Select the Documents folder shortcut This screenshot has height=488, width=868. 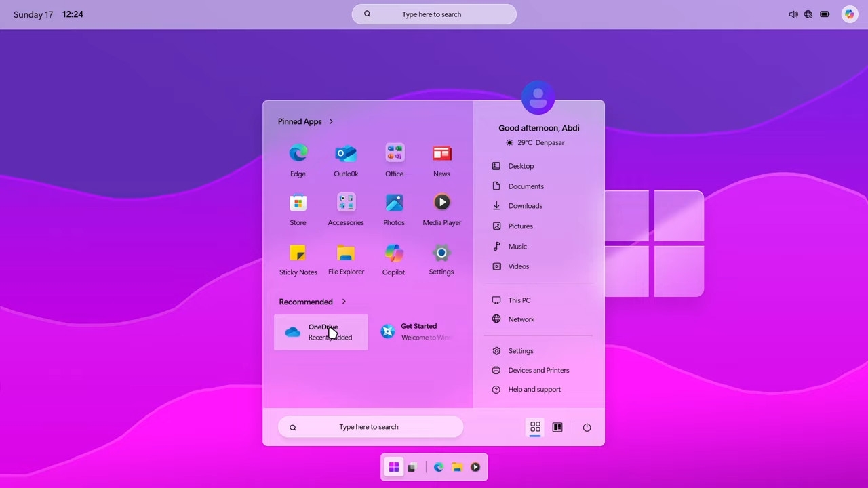(x=526, y=186)
